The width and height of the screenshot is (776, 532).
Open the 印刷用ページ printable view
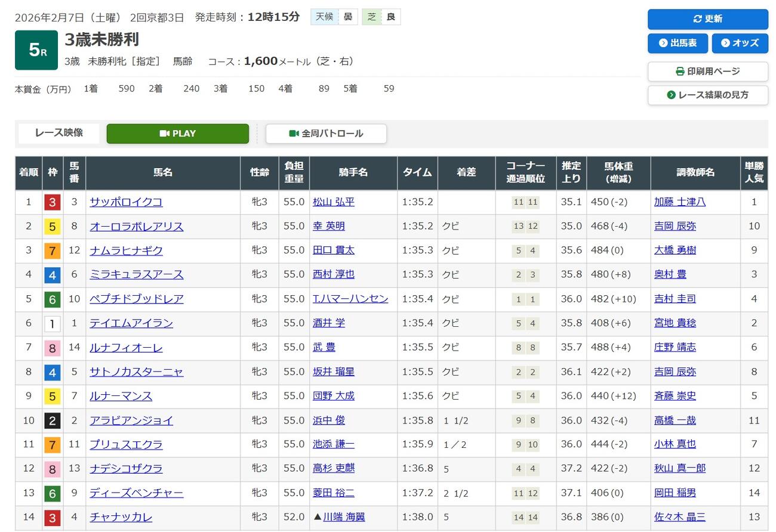tap(708, 71)
